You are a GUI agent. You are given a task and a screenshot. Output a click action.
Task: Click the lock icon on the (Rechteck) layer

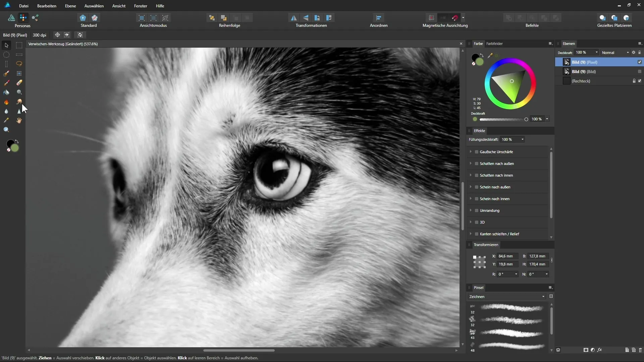634,81
